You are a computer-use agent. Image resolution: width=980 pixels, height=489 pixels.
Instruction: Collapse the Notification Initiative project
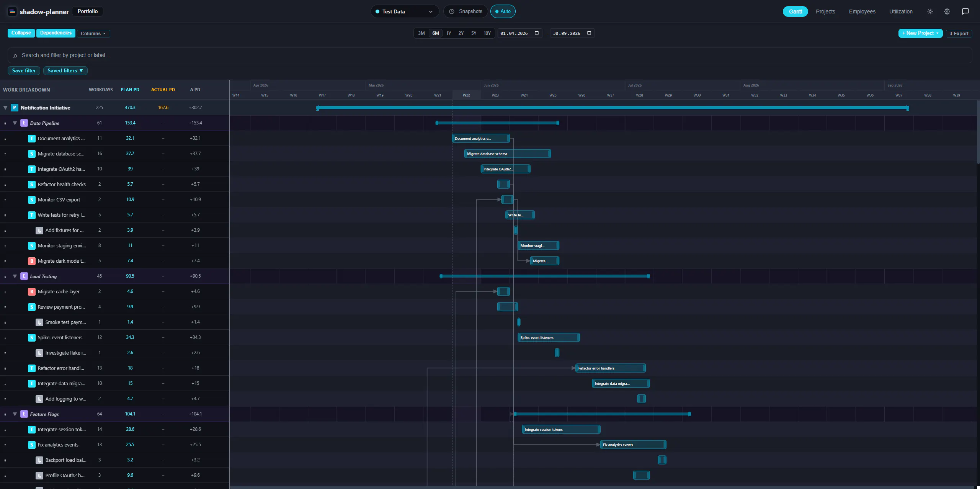5,108
